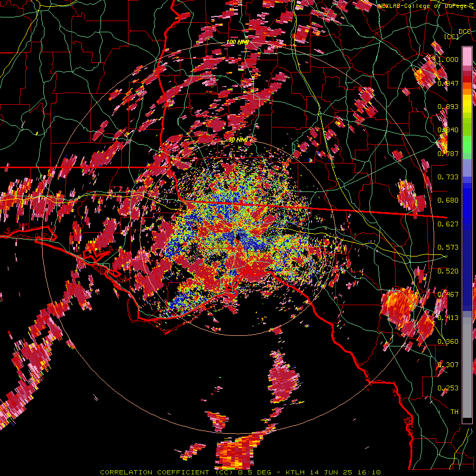This screenshot has height=476, width=476.
Task: Select the 0.360 legend value label
Action: [x=448, y=342]
